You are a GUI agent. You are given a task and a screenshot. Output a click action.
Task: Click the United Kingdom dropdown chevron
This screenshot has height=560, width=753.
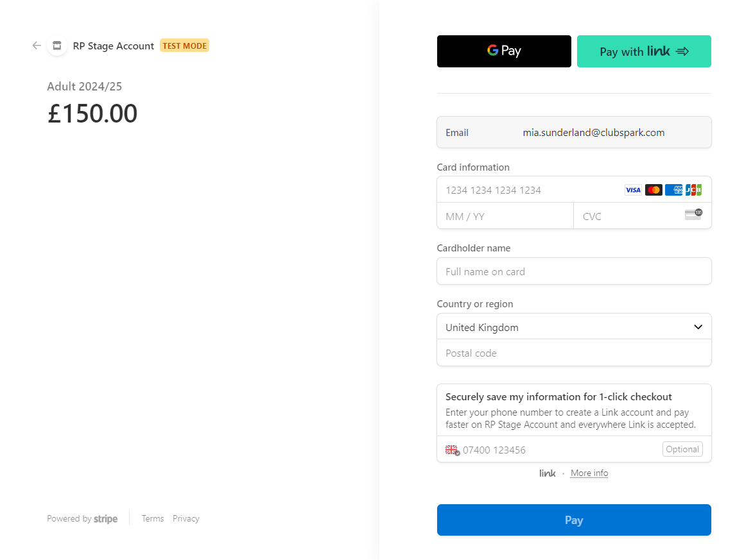(698, 327)
